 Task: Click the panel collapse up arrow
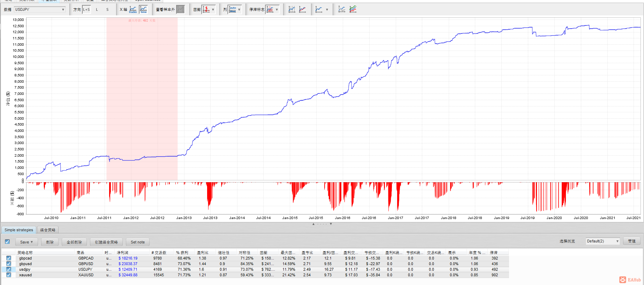point(313,224)
